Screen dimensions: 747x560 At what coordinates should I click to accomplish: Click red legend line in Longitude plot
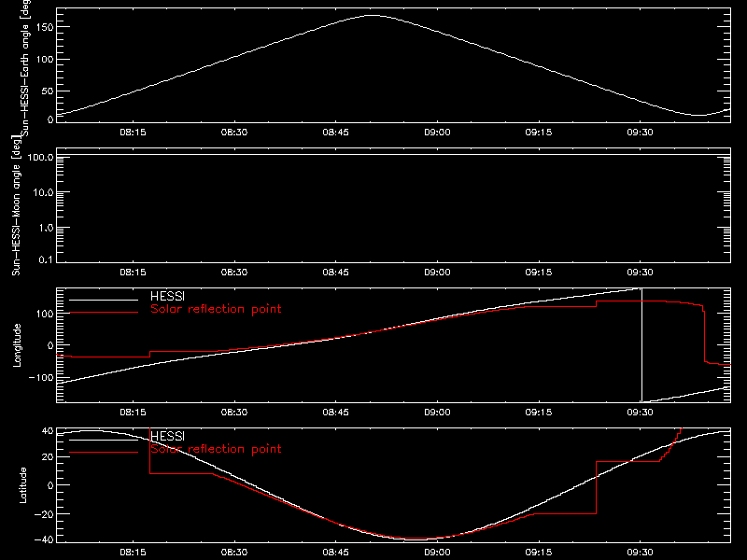pos(104,313)
